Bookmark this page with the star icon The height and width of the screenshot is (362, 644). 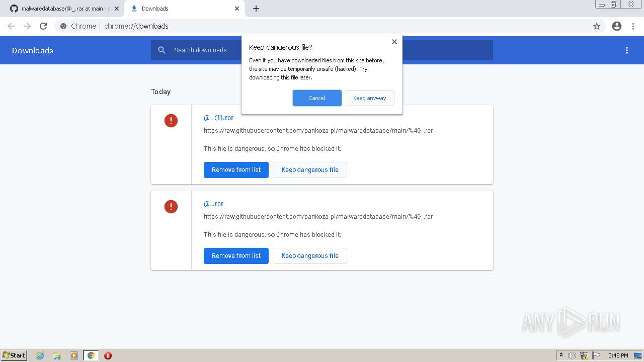click(597, 26)
